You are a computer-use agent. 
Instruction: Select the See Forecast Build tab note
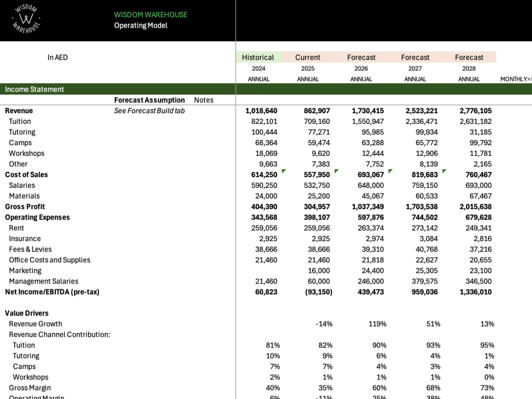149,111
